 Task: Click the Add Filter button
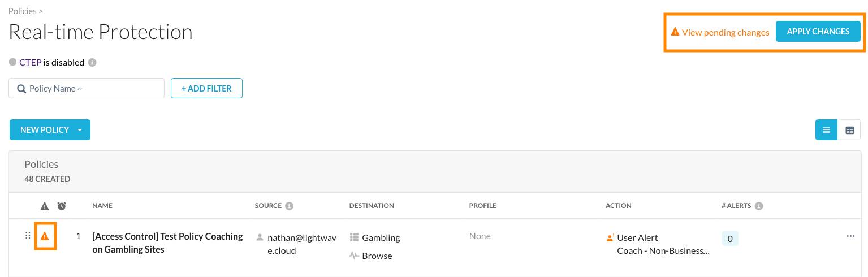206,88
